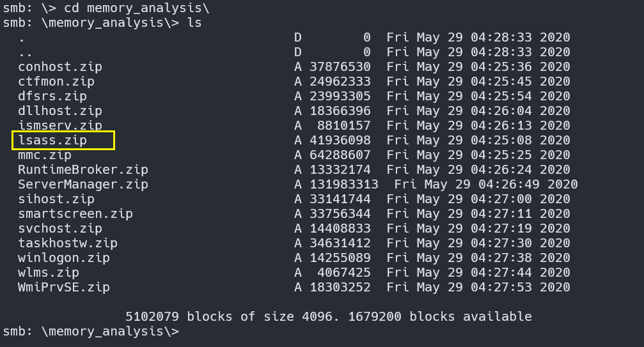Select the ctfmon.zip filename
This screenshot has height=347, width=644.
(56, 81)
